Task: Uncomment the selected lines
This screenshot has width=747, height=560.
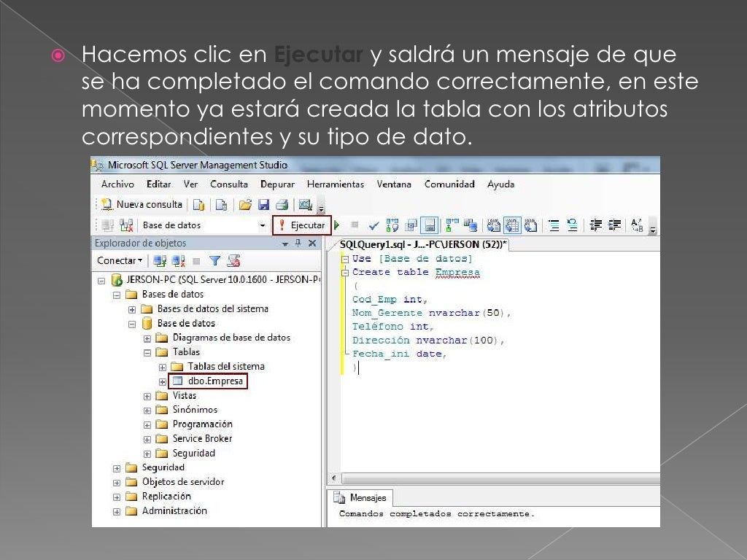Action: [x=572, y=225]
